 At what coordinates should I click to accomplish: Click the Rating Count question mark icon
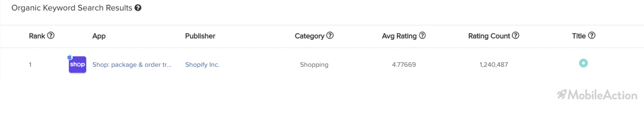(x=515, y=35)
